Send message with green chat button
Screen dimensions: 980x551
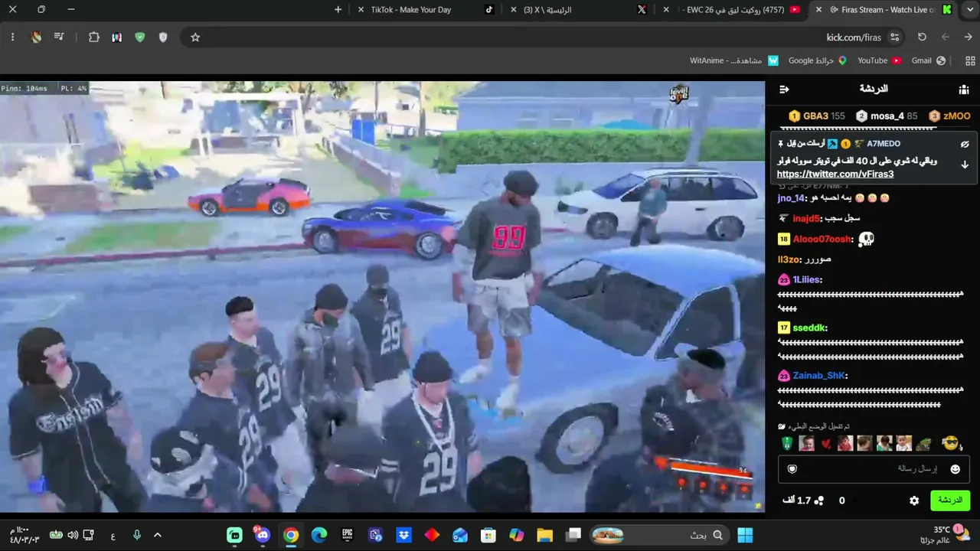click(x=950, y=500)
